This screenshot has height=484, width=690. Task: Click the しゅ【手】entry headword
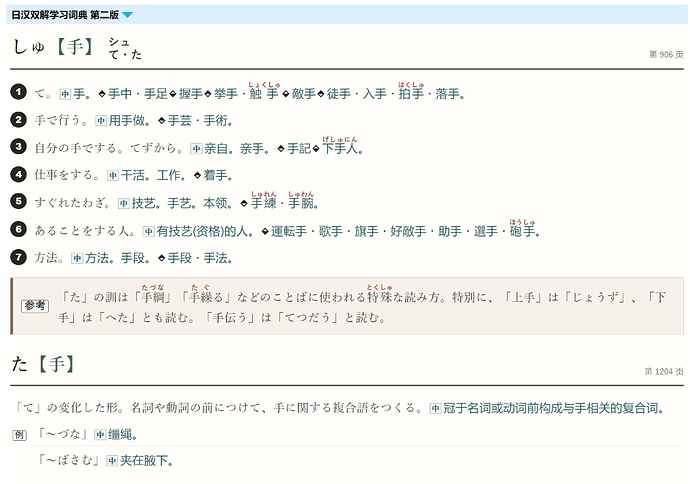[53, 46]
